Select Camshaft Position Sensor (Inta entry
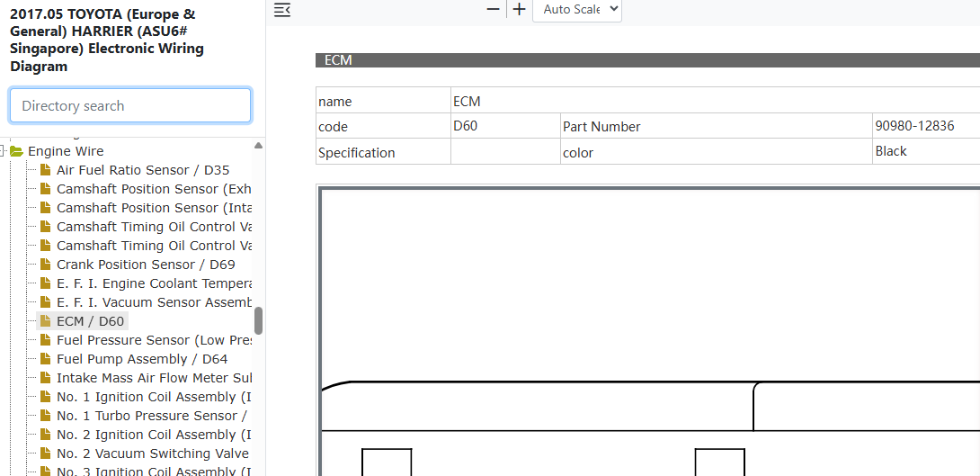 (x=154, y=208)
